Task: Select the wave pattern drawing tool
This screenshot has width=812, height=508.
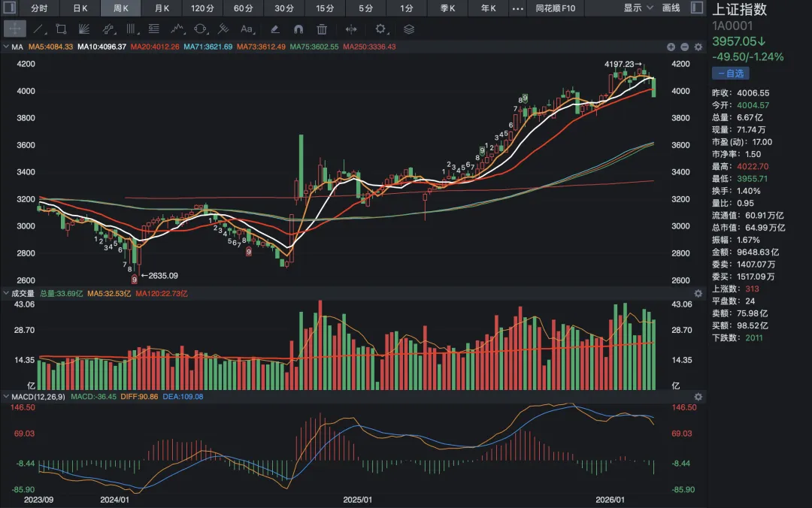Action: pos(177,29)
